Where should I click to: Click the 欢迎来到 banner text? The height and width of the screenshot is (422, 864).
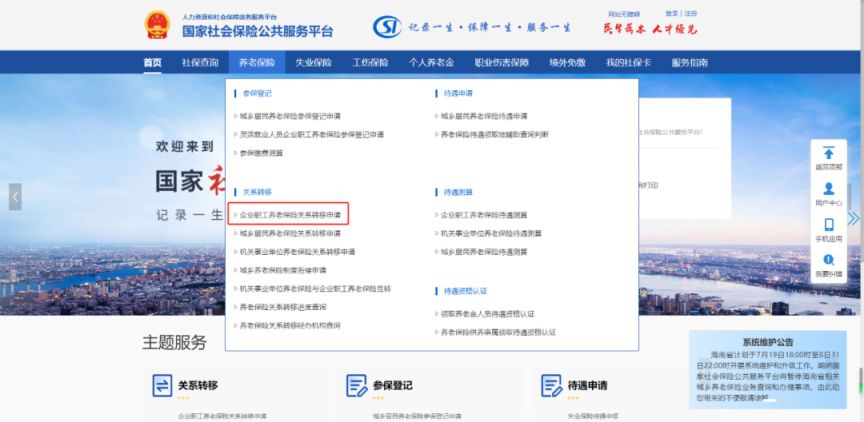tap(185, 146)
